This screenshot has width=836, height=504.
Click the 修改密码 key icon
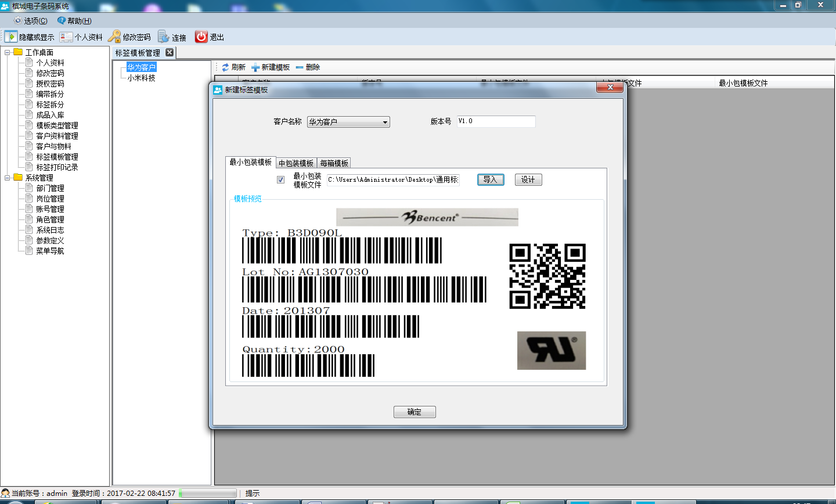tap(114, 37)
